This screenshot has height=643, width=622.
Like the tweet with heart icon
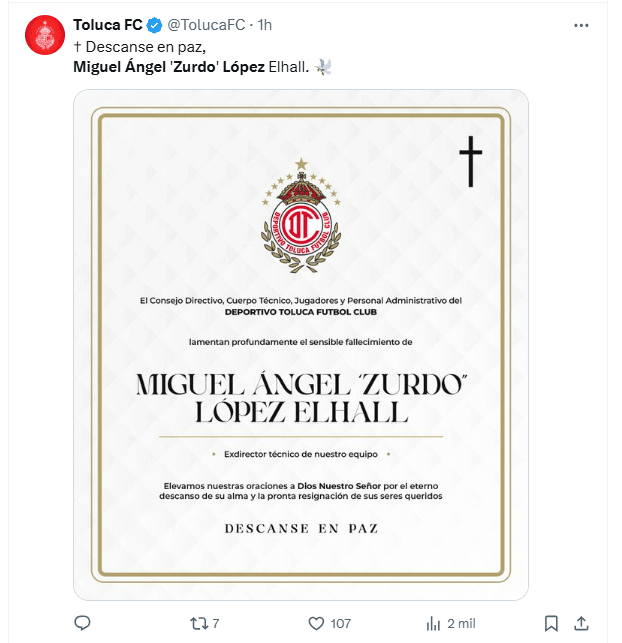(316, 624)
